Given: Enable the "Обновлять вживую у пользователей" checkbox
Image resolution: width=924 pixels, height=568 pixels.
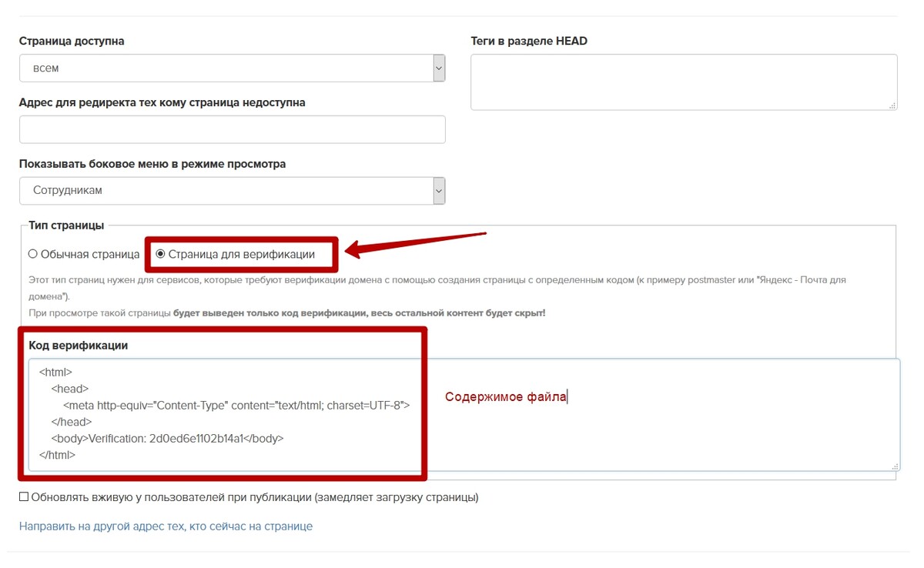Looking at the screenshot, I should click(x=24, y=497).
